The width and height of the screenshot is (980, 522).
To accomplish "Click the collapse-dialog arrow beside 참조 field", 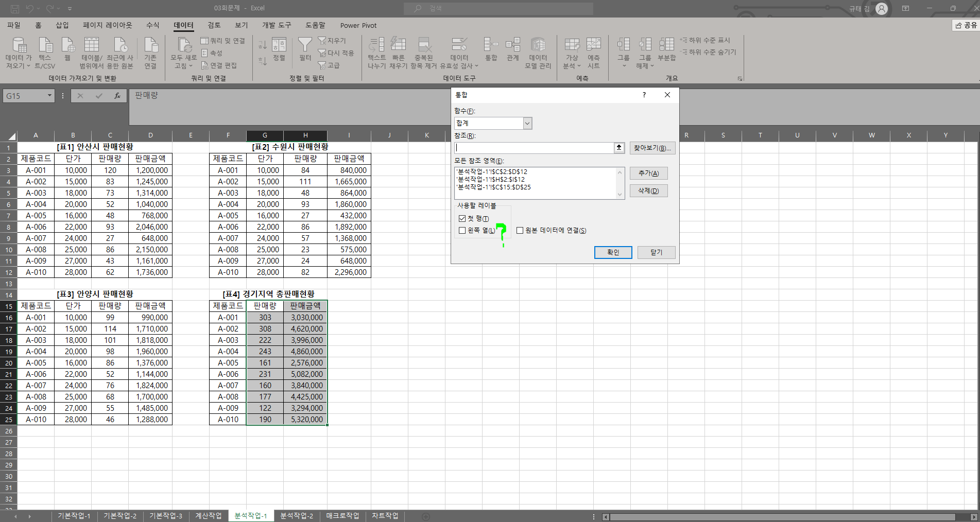I will pyautogui.click(x=619, y=148).
